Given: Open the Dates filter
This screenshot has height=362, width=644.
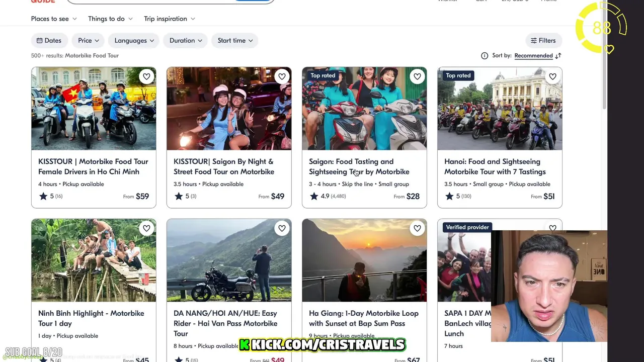Looking at the screenshot, I should click(x=49, y=41).
